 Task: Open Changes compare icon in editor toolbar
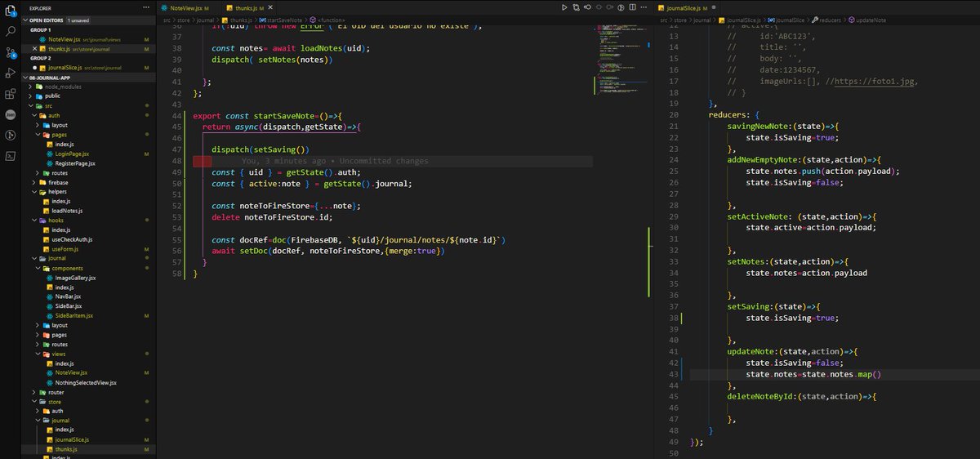pos(577,7)
